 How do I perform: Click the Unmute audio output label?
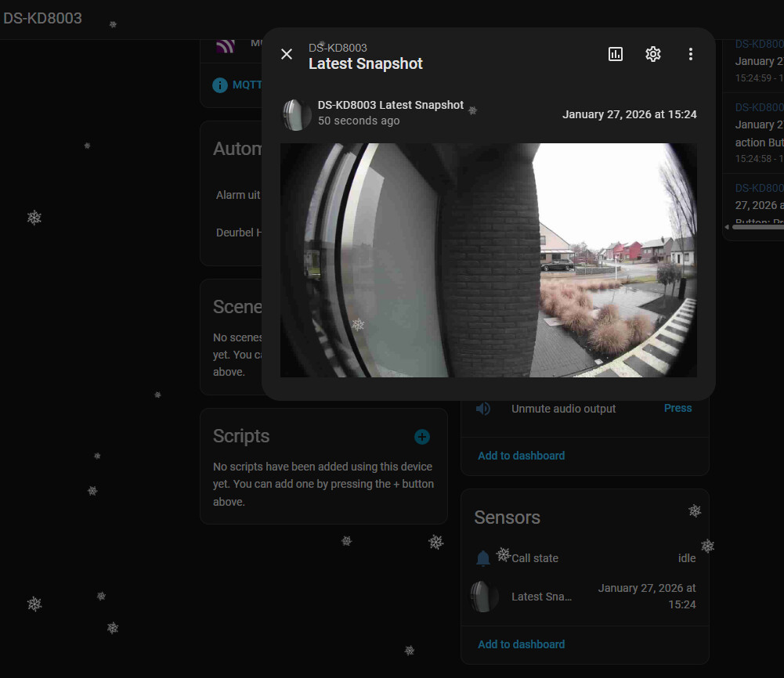563,409
